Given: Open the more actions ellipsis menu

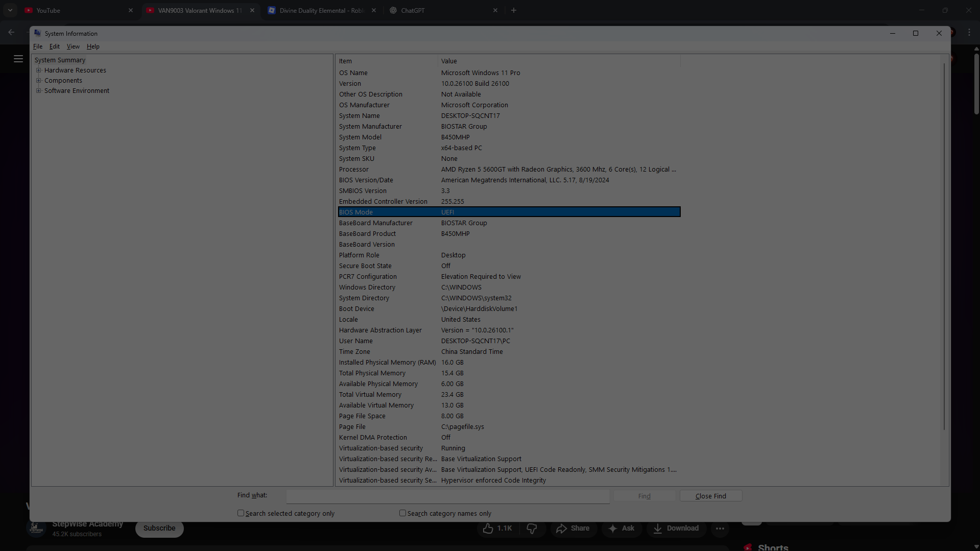Looking at the screenshot, I should 720,529.
